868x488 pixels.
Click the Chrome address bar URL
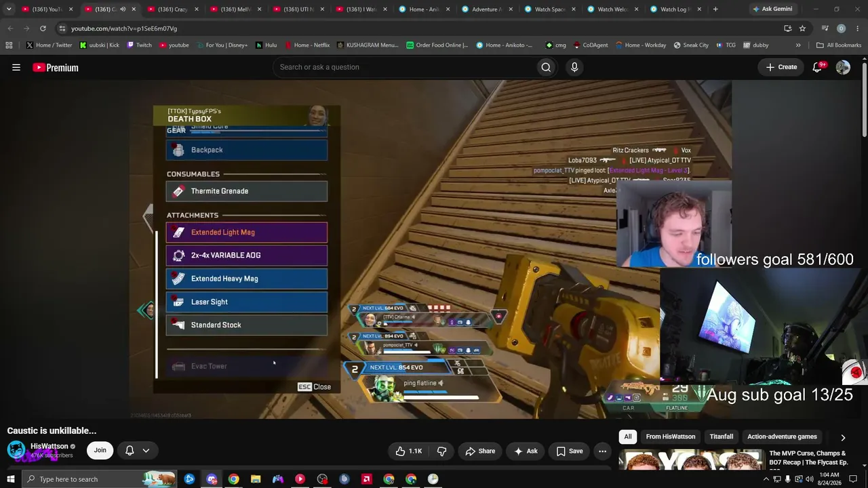pyautogui.click(x=124, y=28)
